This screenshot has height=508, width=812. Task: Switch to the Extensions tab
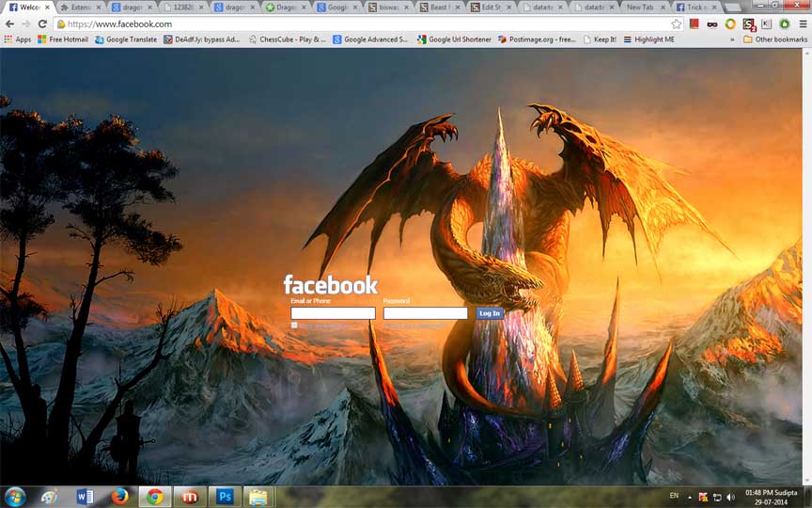(80, 8)
